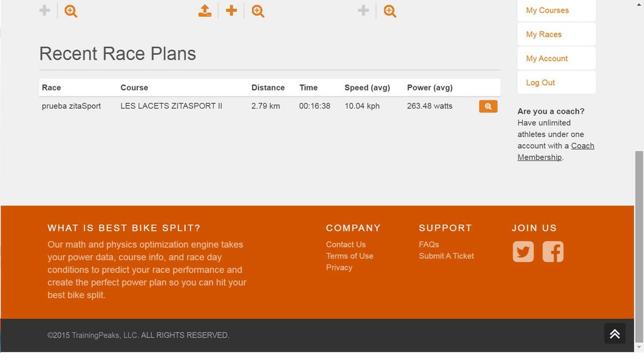Open the Facebook icon under Join Us
Viewport: 644px width, 362px height.
pos(553,252)
